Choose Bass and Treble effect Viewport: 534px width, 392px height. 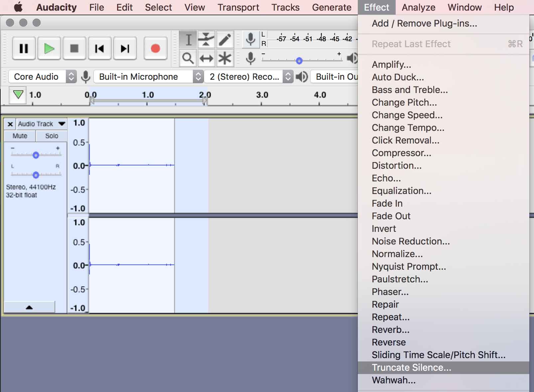[x=444, y=90]
